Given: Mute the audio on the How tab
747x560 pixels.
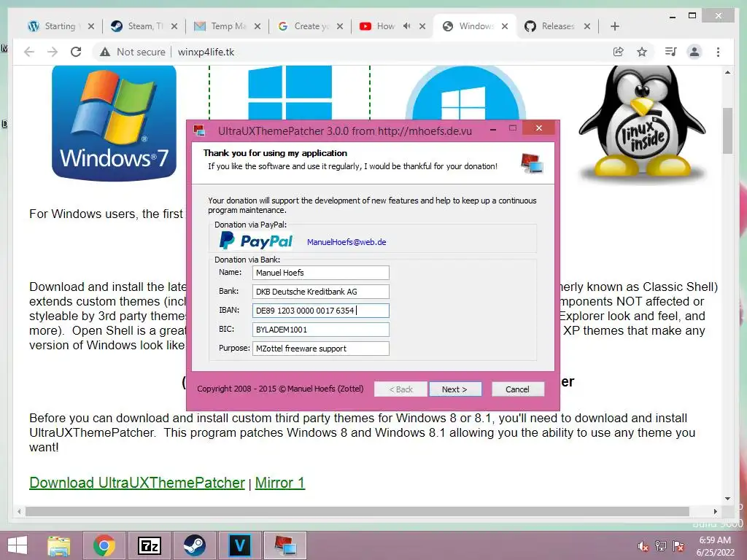Looking at the screenshot, I should (406, 26).
